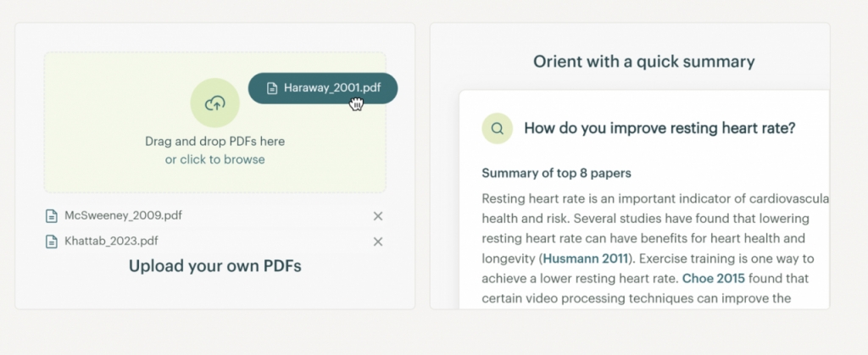Viewport: 868px width, 355px height.
Task: Click the "Upload your own PDFs" heading
Action: pos(215,266)
